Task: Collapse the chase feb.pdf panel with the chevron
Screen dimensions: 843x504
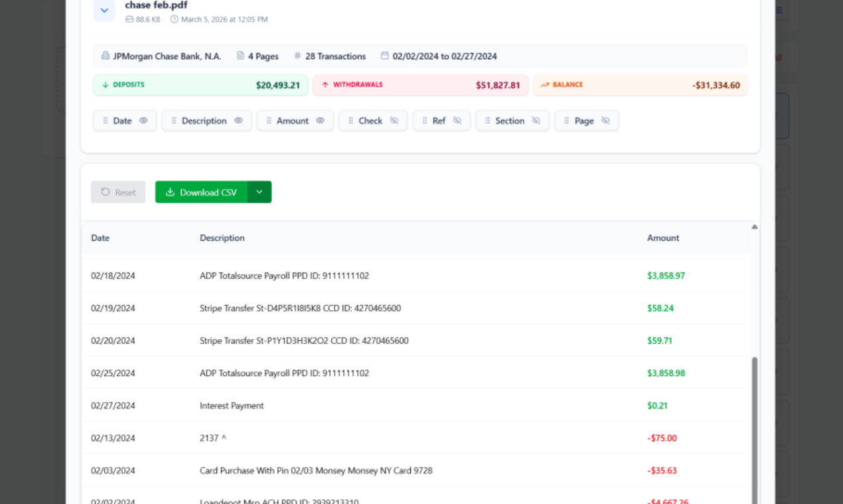Action: 104,11
